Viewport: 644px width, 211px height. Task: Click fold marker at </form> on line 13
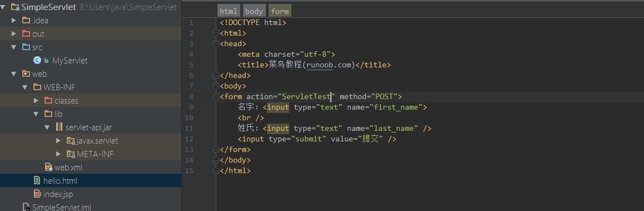pyautogui.click(x=216, y=149)
